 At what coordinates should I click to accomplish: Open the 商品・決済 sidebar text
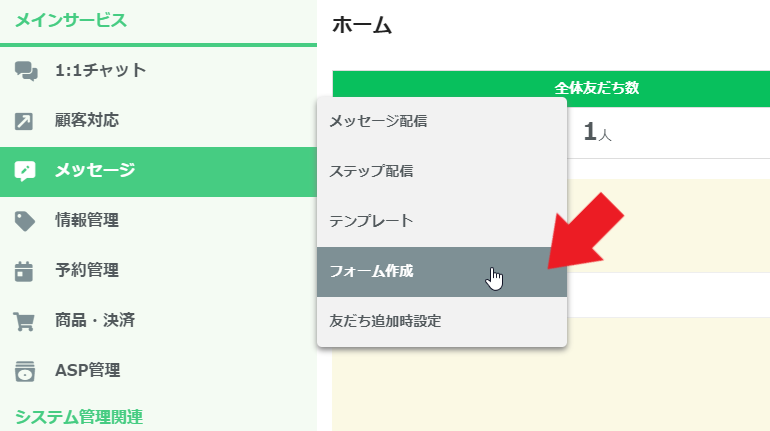click(x=95, y=321)
